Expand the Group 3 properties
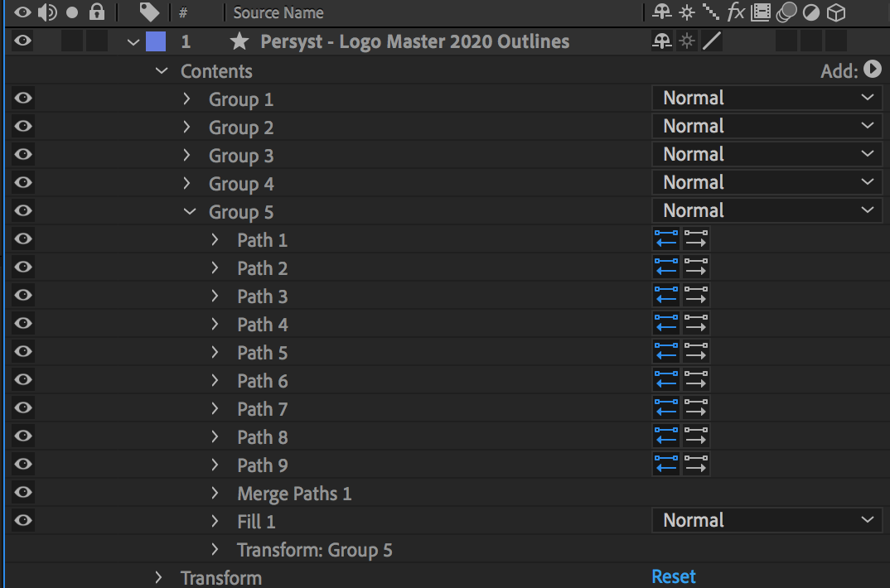This screenshot has height=588, width=890. 186,155
